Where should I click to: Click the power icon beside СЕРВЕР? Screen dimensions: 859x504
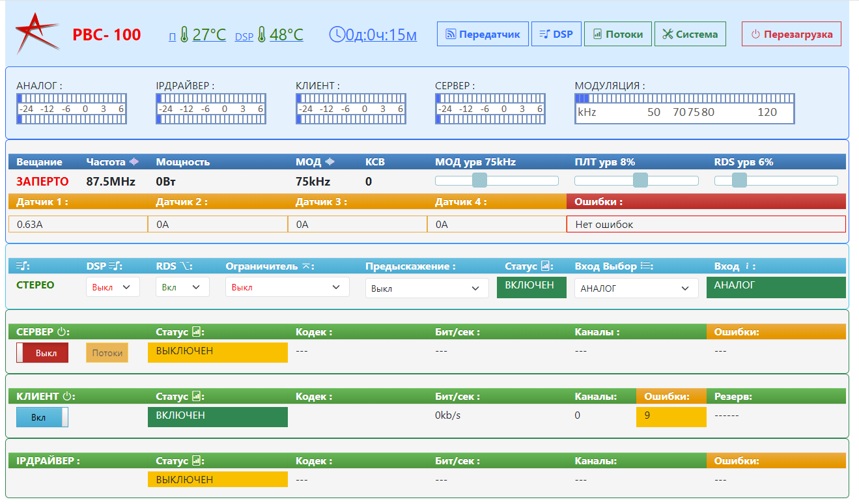point(63,332)
